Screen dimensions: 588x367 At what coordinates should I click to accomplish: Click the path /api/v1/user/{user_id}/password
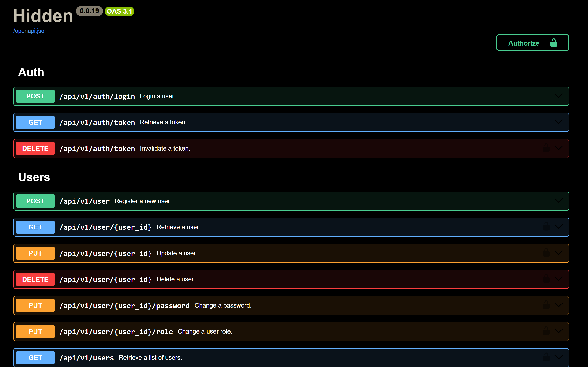coord(125,306)
